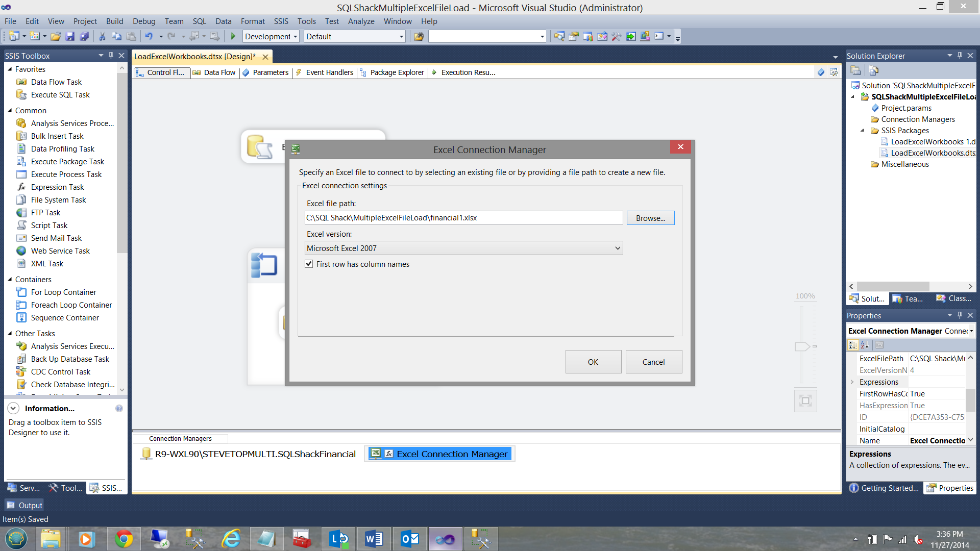Image resolution: width=980 pixels, height=551 pixels.
Task: Open the Development solution configuration dropdown
Action: (x=295, y=37)
